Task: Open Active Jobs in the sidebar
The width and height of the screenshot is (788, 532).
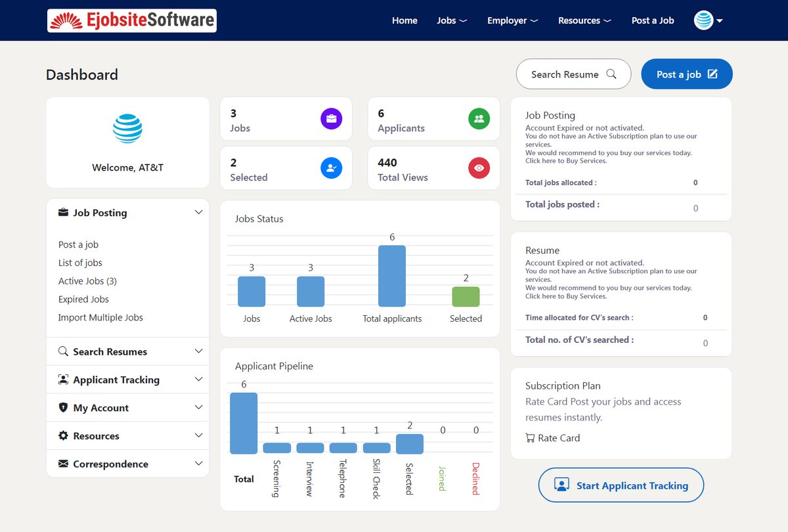Action: click(88, 280)
